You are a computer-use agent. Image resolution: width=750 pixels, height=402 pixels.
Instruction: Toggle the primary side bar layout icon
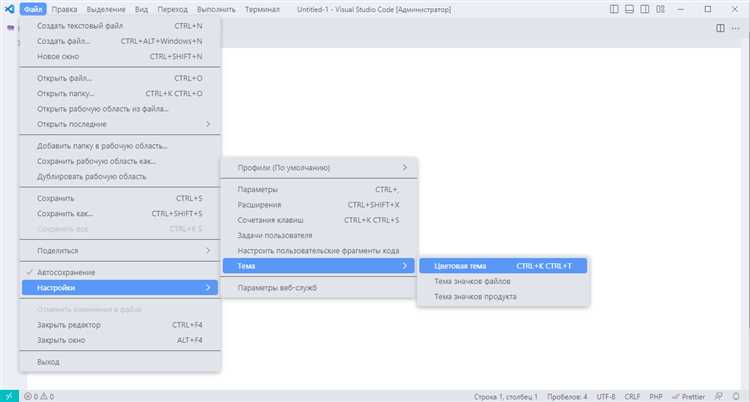614,9
